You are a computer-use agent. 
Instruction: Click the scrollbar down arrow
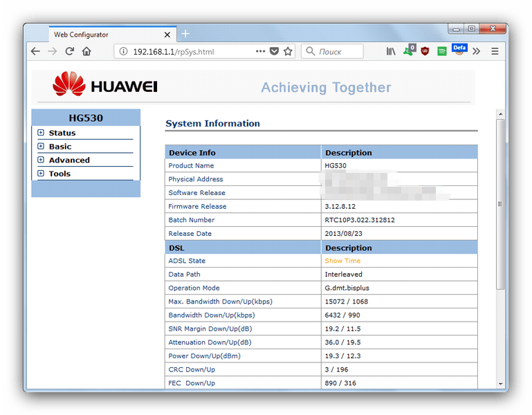[500, 384]
